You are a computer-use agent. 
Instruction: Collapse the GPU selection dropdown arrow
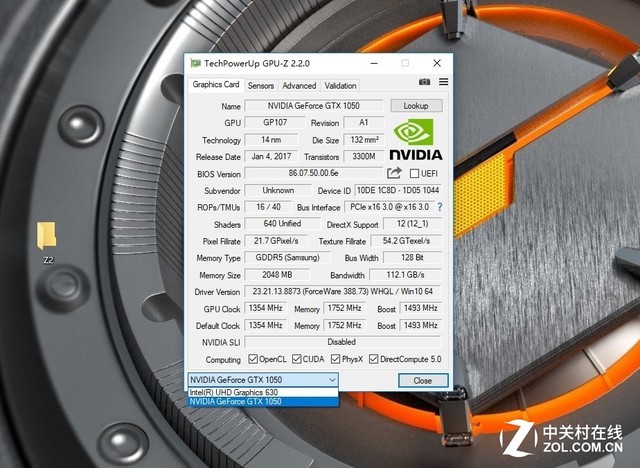[332, 380]
